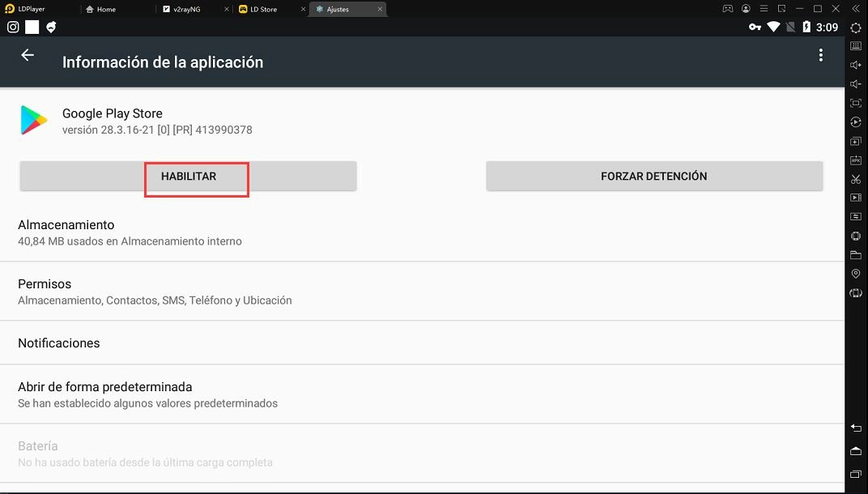Decrease volume with sidebar speaker minus icon
Screen dimensions: 868x494
(855, 84)
